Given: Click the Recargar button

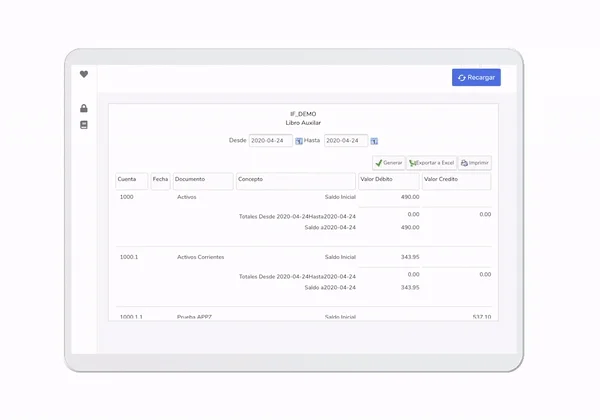Looking at the screenshot, I should click(x=476, y=77).
